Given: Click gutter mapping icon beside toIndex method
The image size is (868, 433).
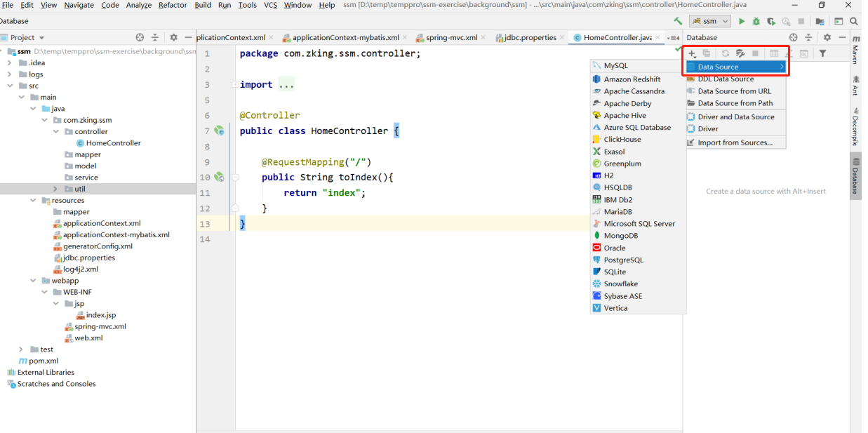Looking at the screenshot, I should (220, 178).
